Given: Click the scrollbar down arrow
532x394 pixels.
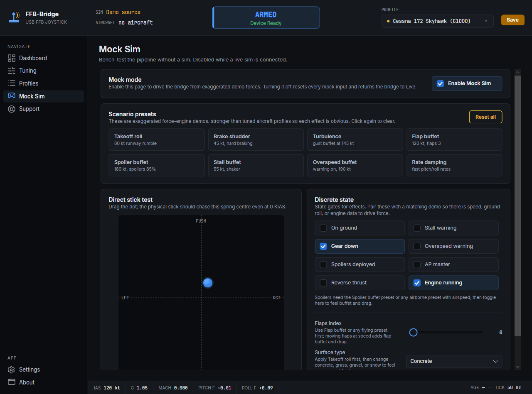Looking at the screenshot, I should [517, 367].
